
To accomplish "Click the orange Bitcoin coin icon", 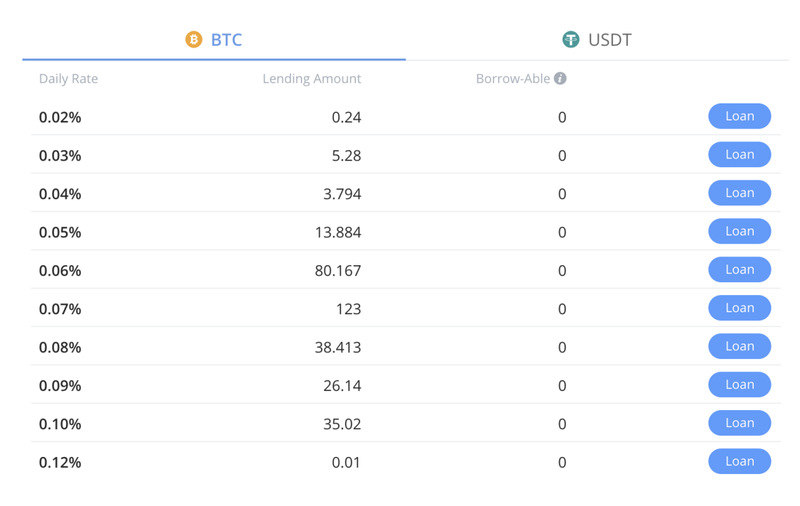I will click(x=194, y=40).
